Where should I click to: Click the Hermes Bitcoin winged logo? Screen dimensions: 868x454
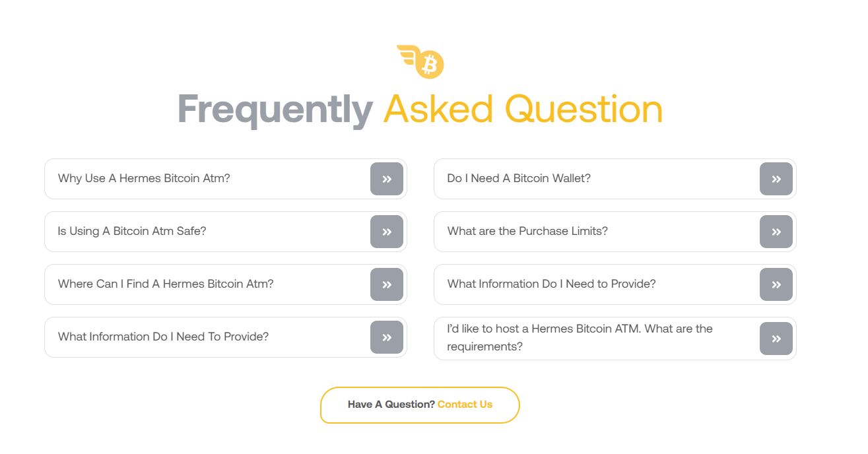(x=420, y=61)
